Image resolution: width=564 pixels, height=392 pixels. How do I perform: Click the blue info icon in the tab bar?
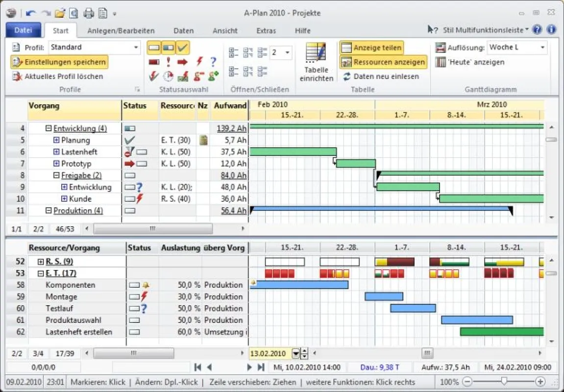click(551, 29)
